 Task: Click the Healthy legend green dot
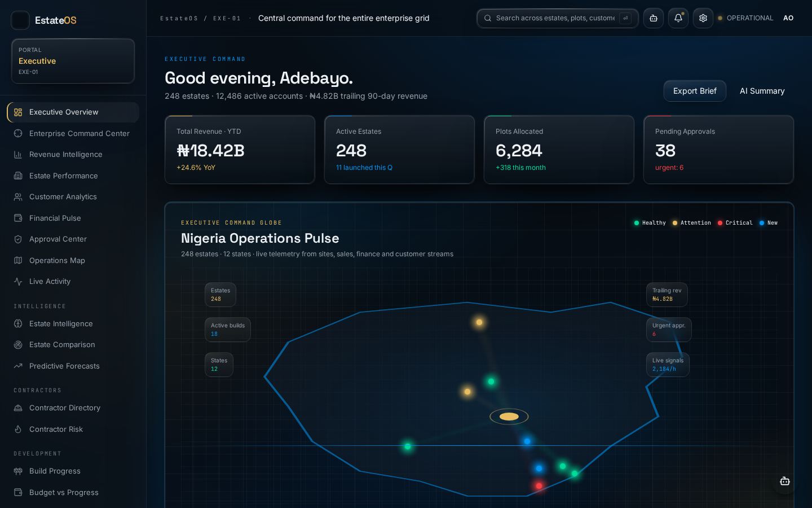(637, 223)
